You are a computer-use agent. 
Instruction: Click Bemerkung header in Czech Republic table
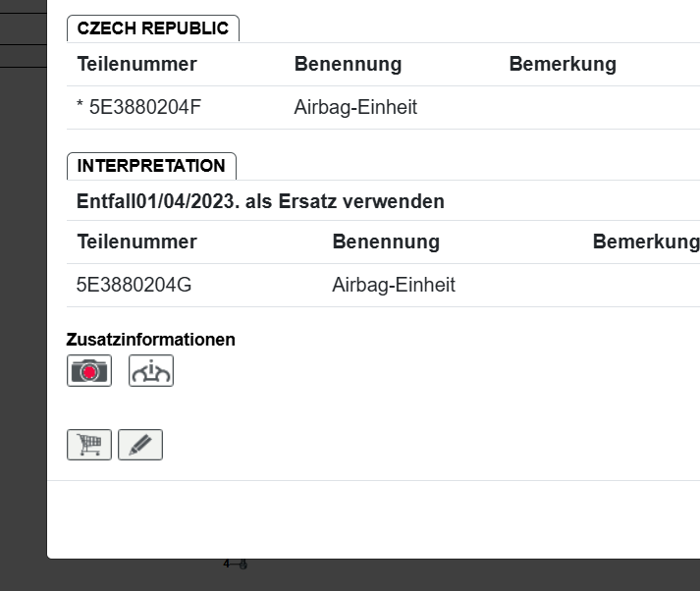[x=563, y=65]
